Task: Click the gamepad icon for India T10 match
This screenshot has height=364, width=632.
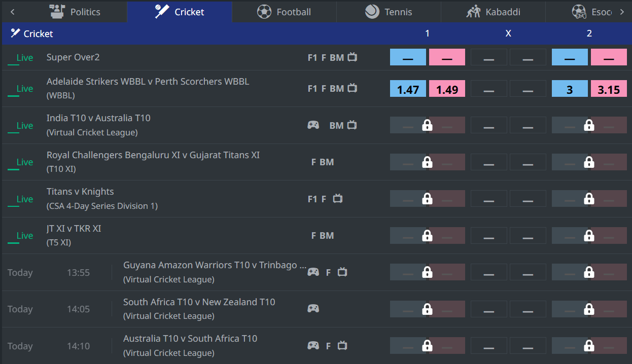Action: tap(313, 125)
